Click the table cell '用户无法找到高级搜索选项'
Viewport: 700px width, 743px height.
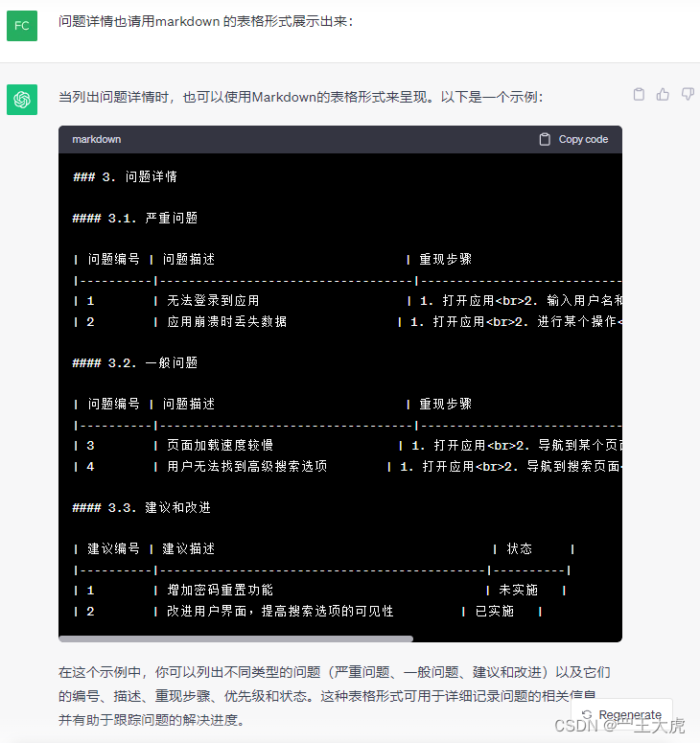(x=247, y=466)
